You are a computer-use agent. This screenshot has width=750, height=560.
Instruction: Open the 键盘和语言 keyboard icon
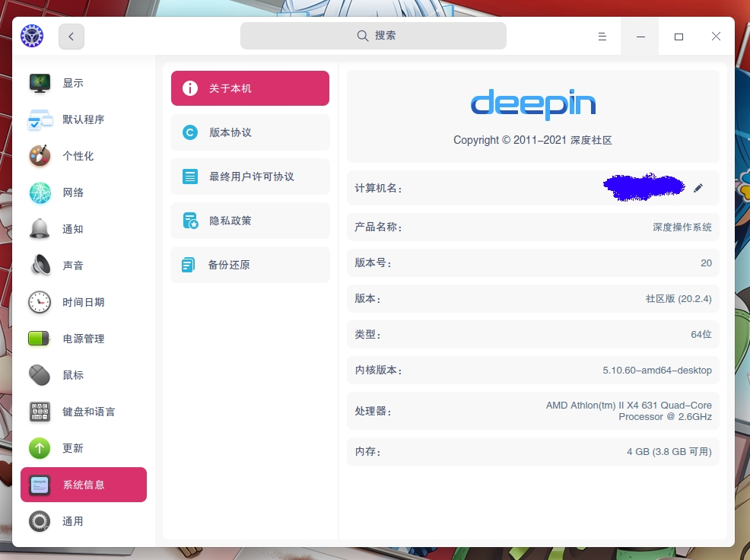point(40,412)
